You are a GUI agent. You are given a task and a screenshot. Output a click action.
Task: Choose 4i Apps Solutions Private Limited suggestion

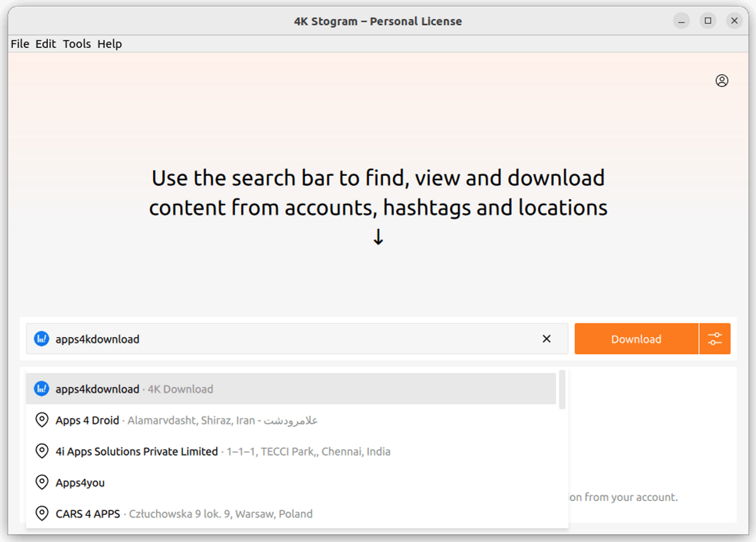click(137, 451)
